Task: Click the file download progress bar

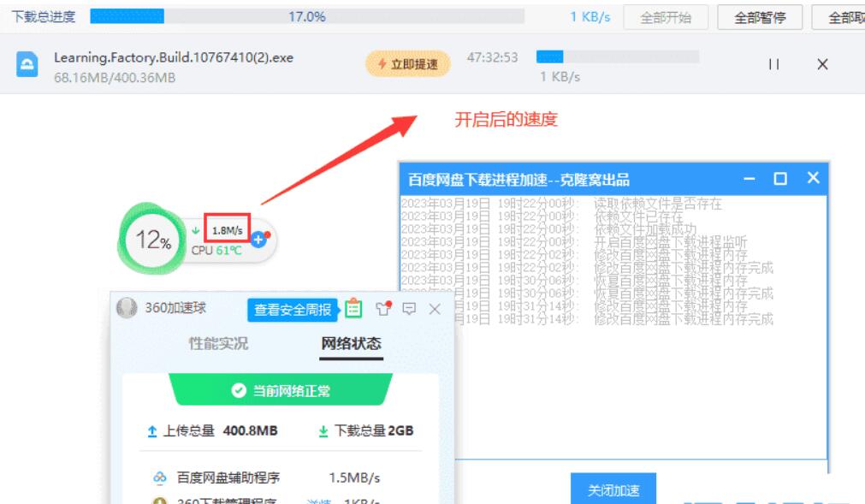Action: [617, 56]
